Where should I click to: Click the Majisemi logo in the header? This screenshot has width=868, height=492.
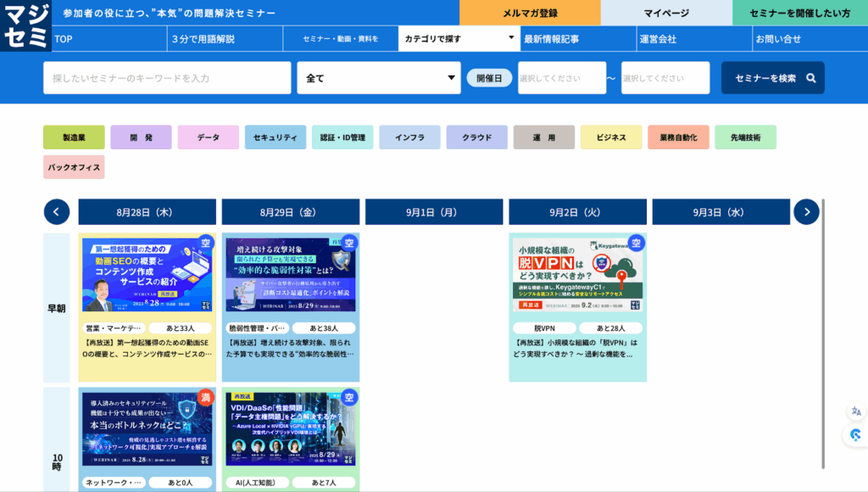[x=25, y=25]
